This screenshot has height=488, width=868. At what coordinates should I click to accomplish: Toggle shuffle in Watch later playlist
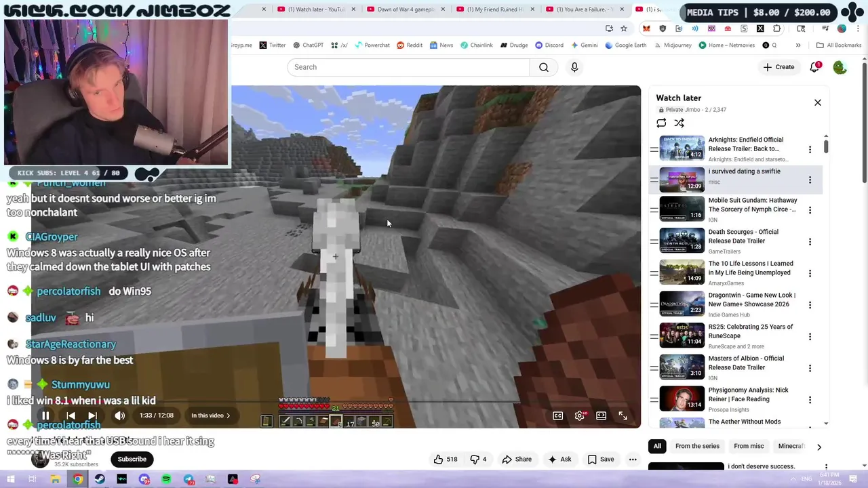679,123
